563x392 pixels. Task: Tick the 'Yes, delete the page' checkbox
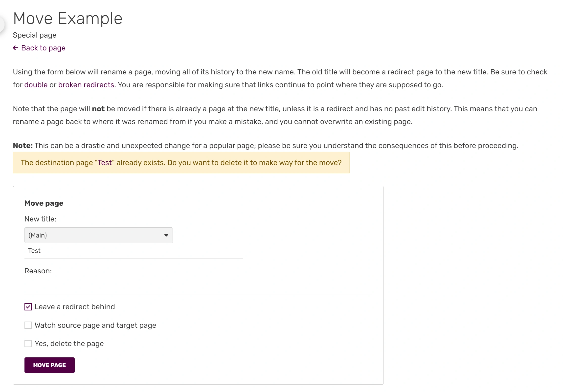coord(28,344)
